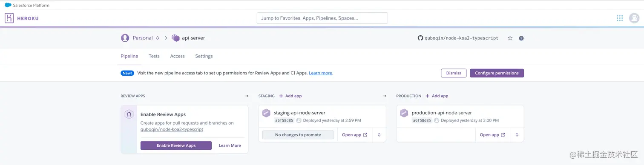Click the Review Apps arrow icon
644x165 pixels.
click(x=246, y=96)
